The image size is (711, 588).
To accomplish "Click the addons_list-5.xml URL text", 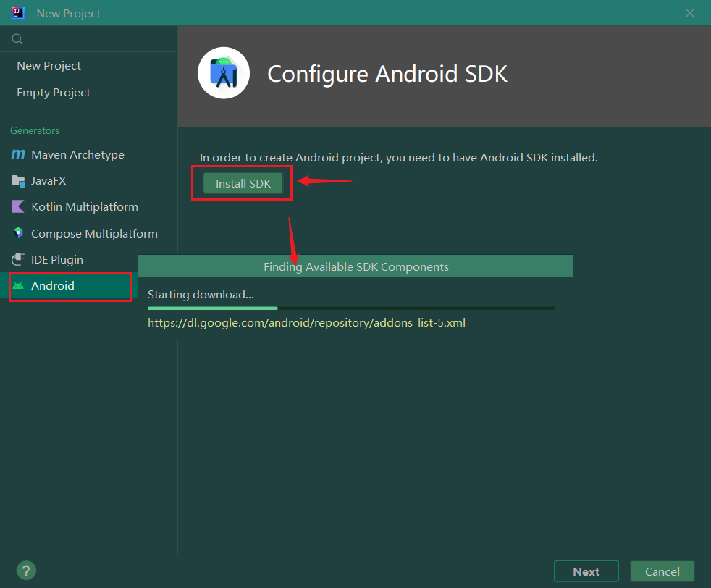I will point(306,323).
